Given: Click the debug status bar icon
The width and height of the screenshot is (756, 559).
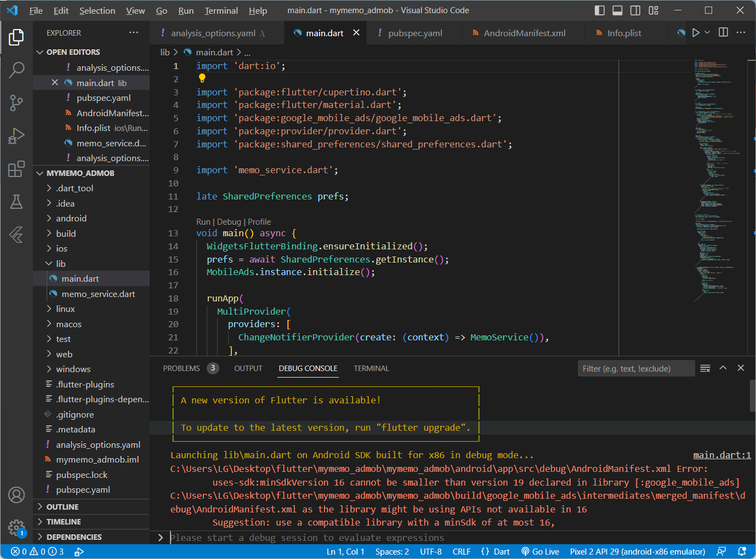Looking at the screenshot, I should pyautogui.click(x=79, y=552).
